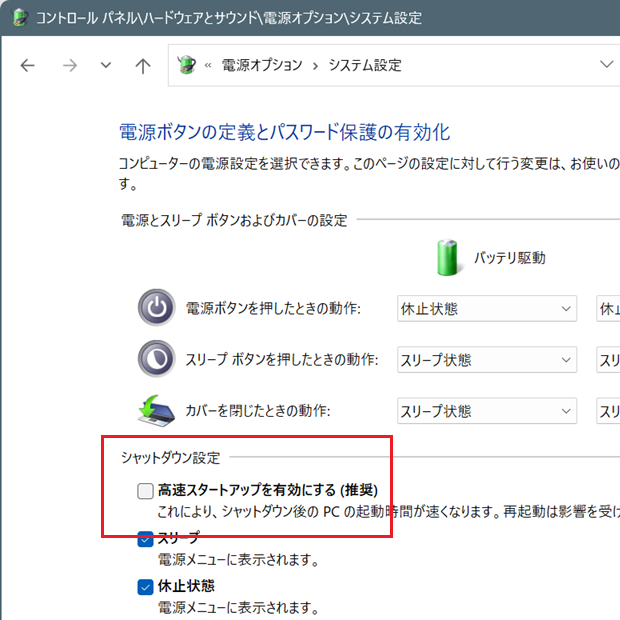Enable 高速スタートアップを有効にする checkbox

tap(146, 491)
